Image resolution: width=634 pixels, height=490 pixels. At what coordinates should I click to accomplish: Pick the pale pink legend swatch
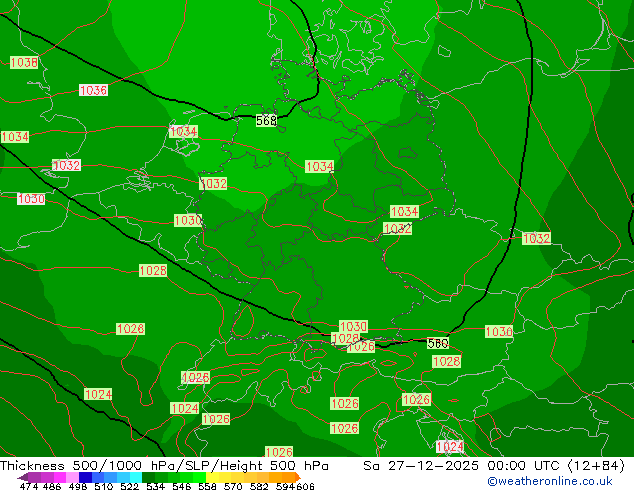(x=72, y=477)
